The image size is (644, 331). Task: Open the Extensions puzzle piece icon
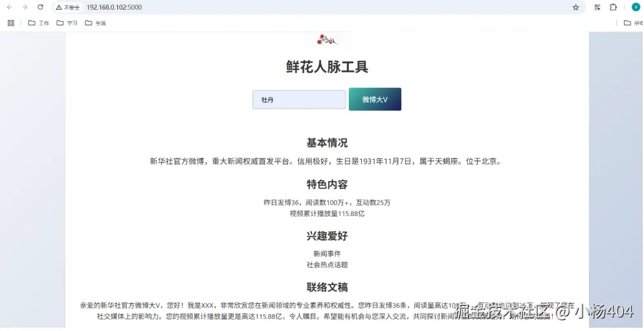pyautogui.click(x=613, y=7)
